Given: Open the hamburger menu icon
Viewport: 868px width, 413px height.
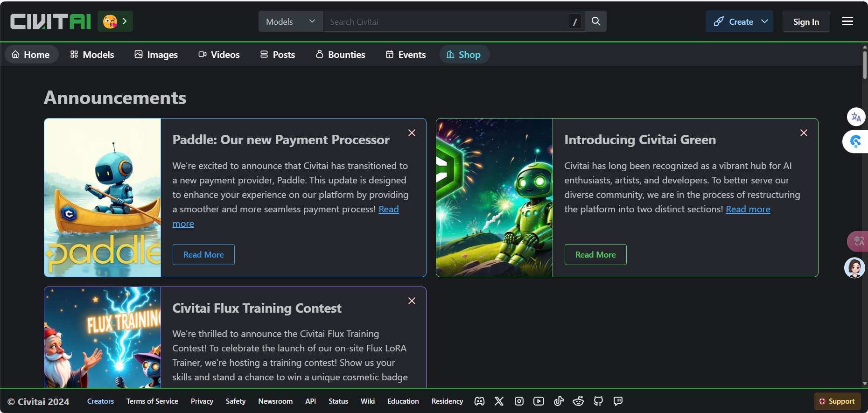Looking at the screenshot, I should pos(847,21).
